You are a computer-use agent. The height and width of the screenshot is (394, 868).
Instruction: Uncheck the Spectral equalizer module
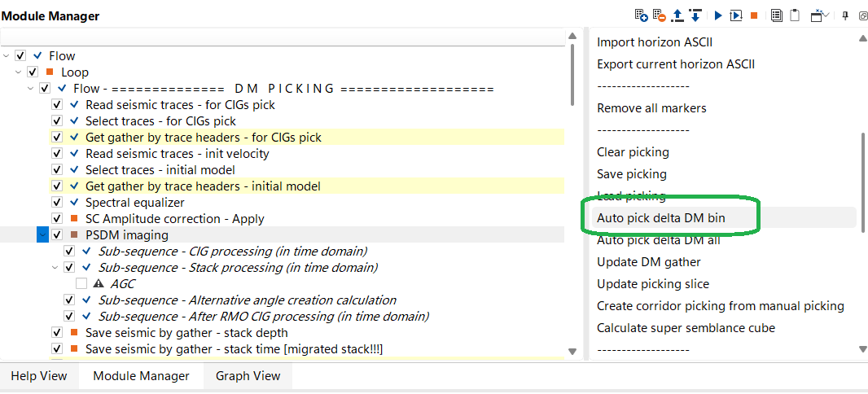(x=57, y=203)
